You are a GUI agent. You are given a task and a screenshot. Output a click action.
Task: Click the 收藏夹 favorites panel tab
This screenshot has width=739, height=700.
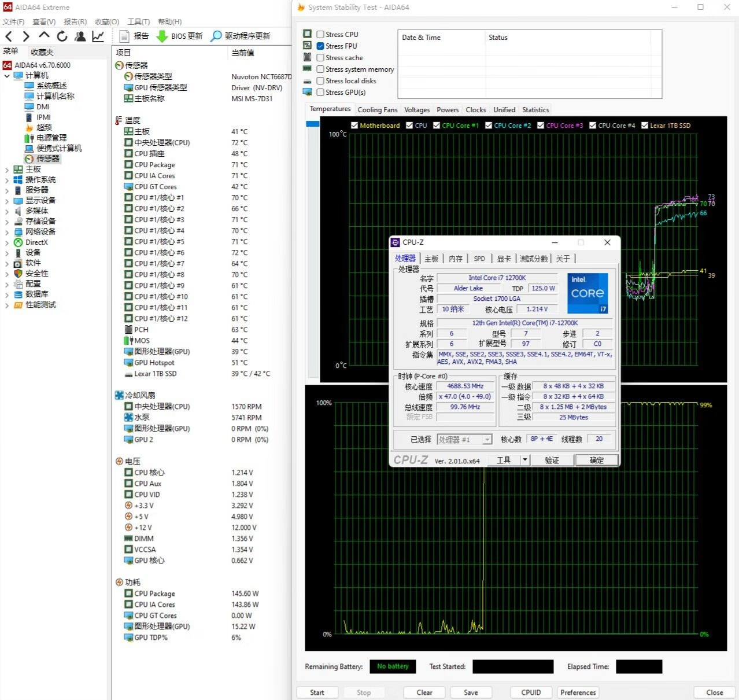[x=42, y=52]
